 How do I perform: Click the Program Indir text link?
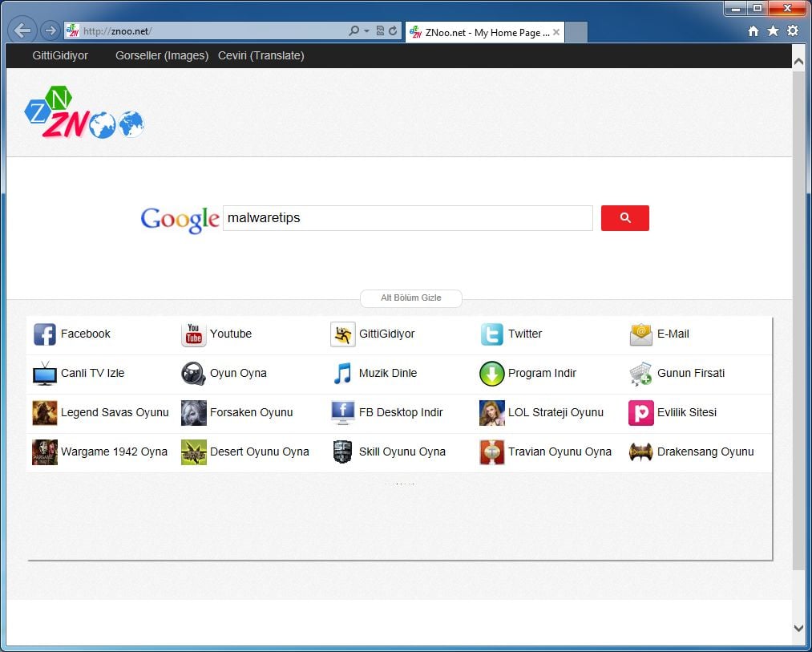pyautogui.click(x=542, y=374)
